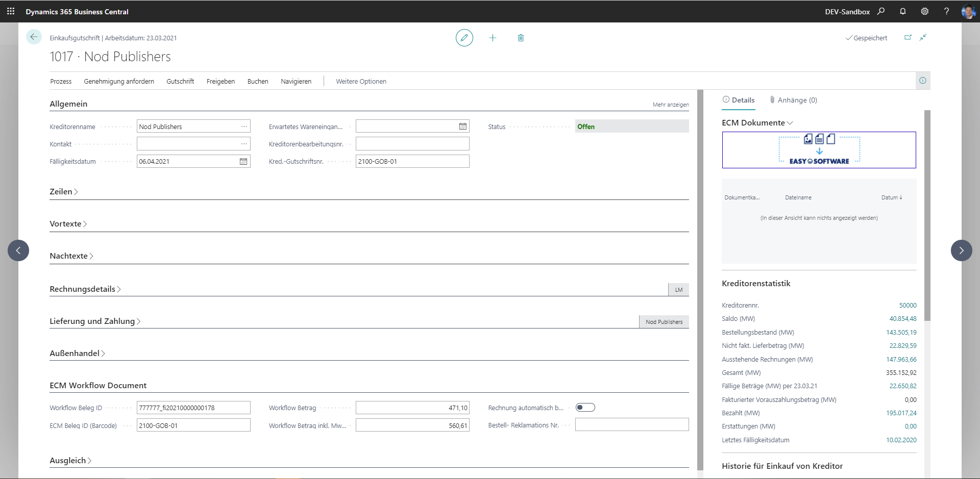This screenshot has width=980, height=479.
Task: Open the Prozess menu
Action: point(61,82)
